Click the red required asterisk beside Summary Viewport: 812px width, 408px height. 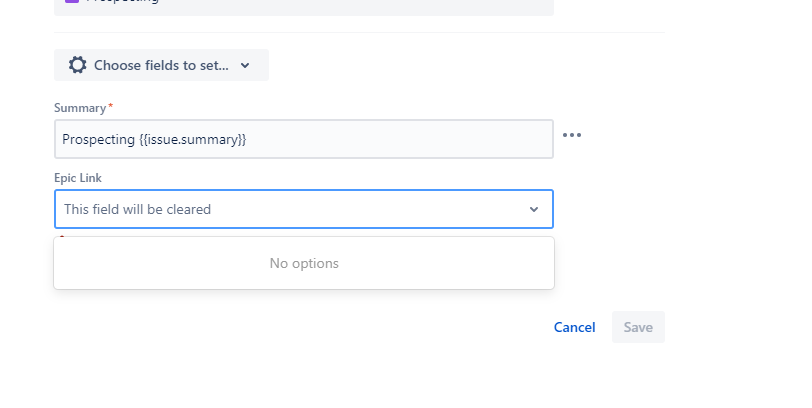click(x=110, y=106)
